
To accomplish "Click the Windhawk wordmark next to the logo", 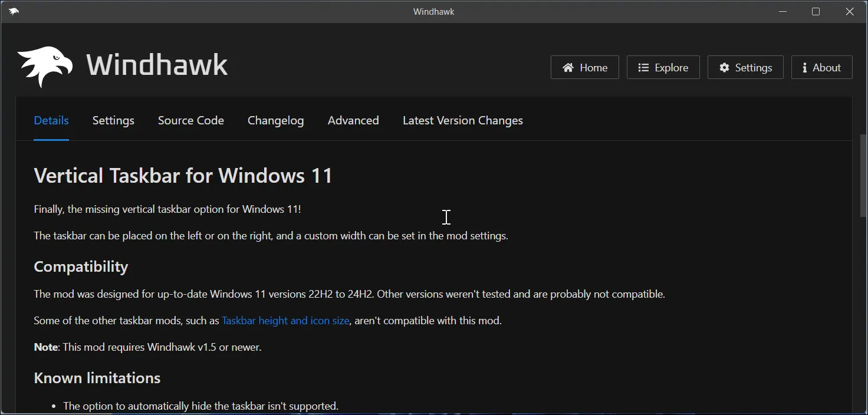I will point(157,65).
